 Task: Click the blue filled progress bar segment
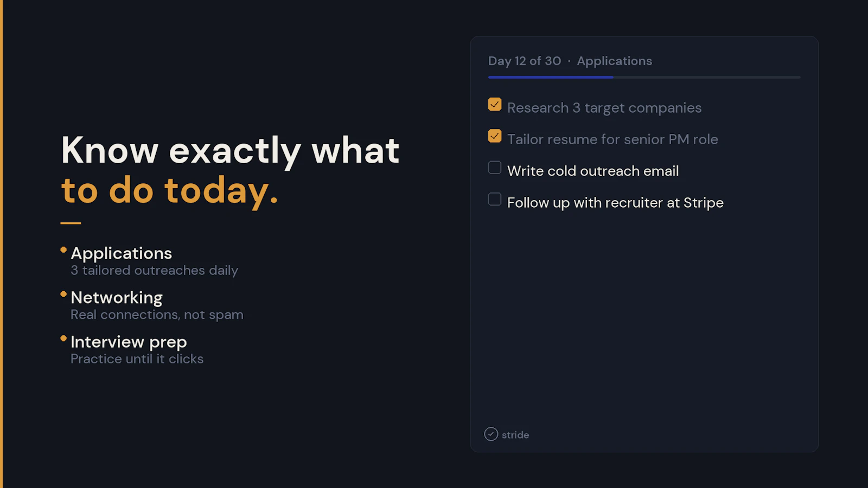551,78
